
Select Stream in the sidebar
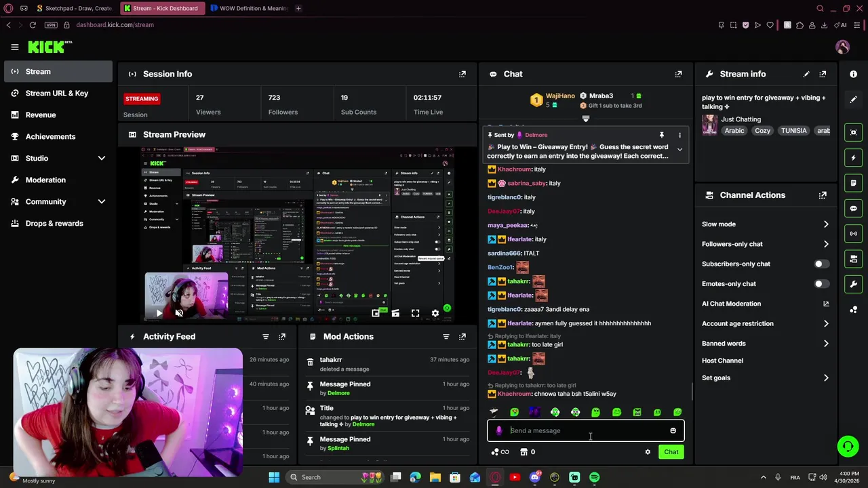pos(58,72)
